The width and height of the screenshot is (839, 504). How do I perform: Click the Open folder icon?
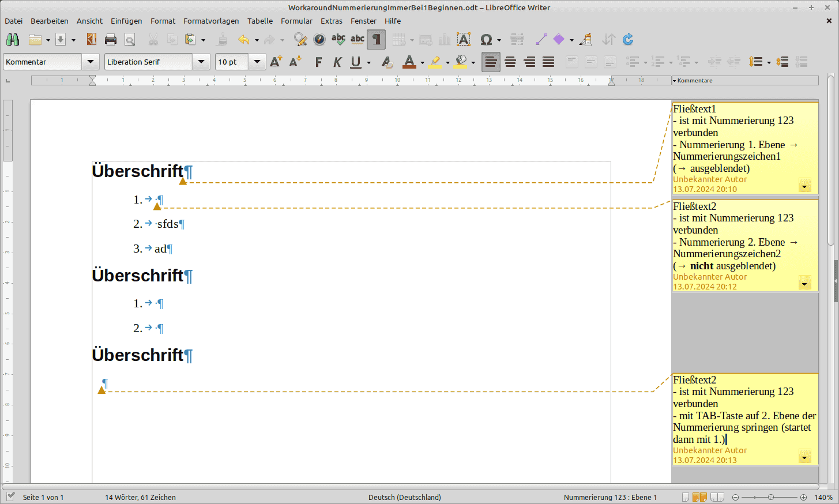coord(36,39)
